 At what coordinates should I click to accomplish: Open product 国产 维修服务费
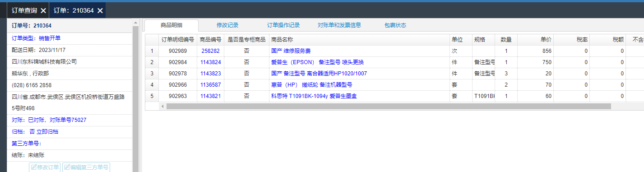click(291, 51)
